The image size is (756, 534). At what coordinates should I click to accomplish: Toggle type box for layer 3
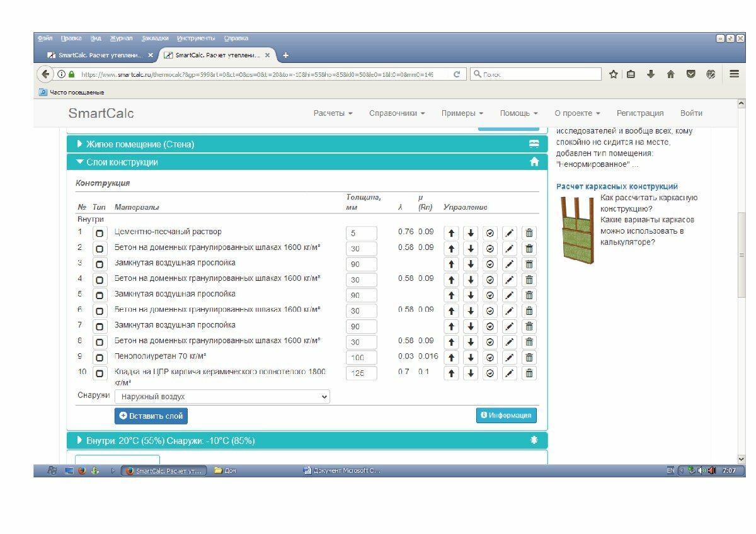[x=100, y=264]
